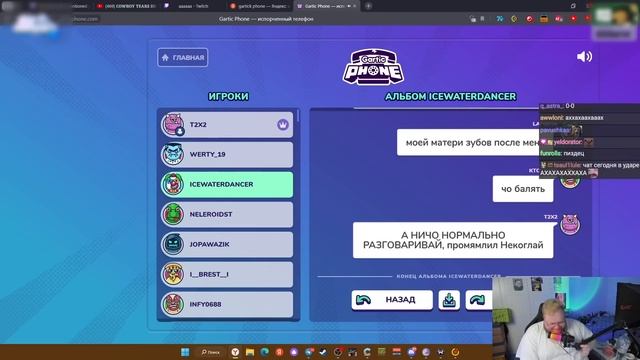Toggle the game sound speaker icon
The height and width of the screenshot is (360, 640).
(584, 57)
